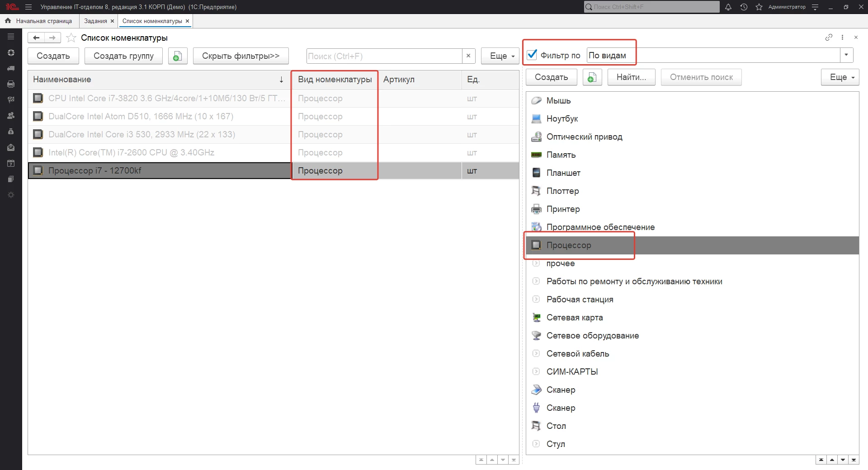Open main menu hamburger icon
868x470 pixels.
click(28, 7)
